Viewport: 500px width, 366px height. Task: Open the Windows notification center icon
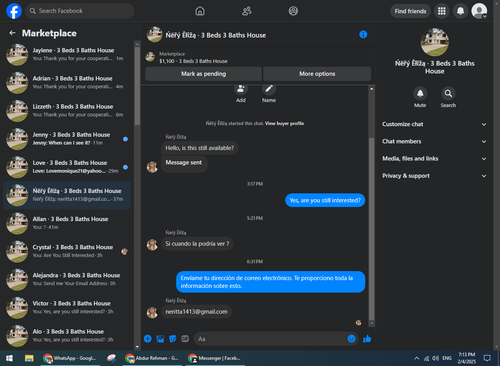pos(487,358)
